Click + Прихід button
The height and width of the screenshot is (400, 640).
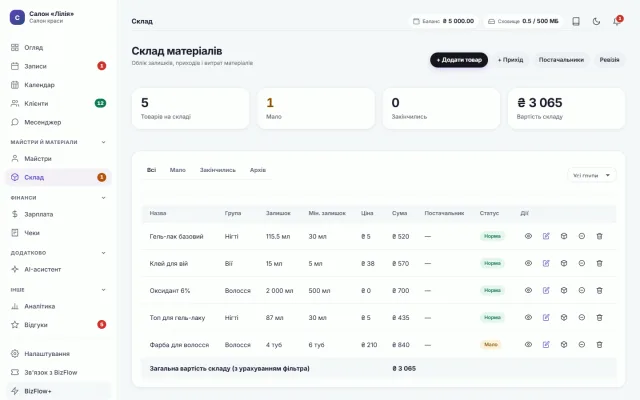(510, 60)
